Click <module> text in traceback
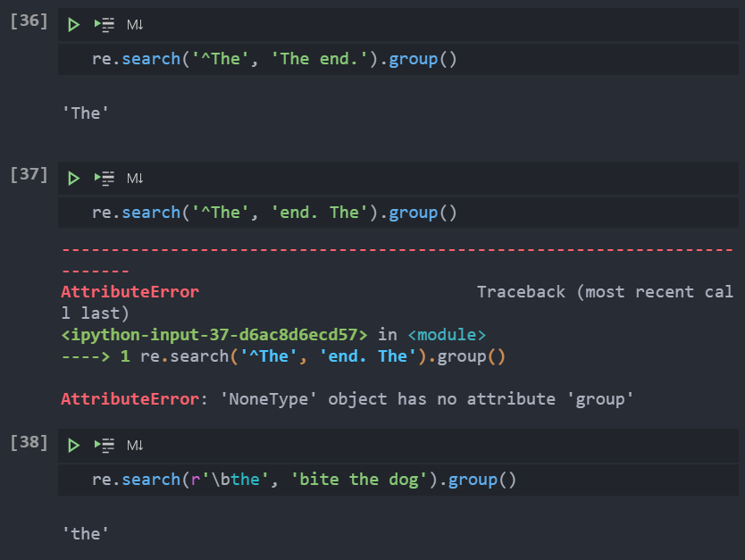Image resolution: width=745 pixels, height=560 pixels. tap(447, 335)
